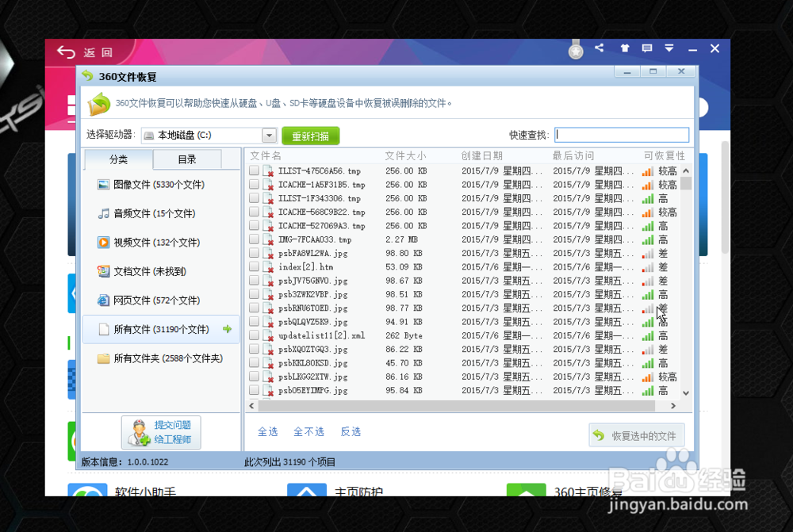The width and height of the screenshot is (793, 532).
Task: Click the 全不选 link
Action: tap(308, 431)
